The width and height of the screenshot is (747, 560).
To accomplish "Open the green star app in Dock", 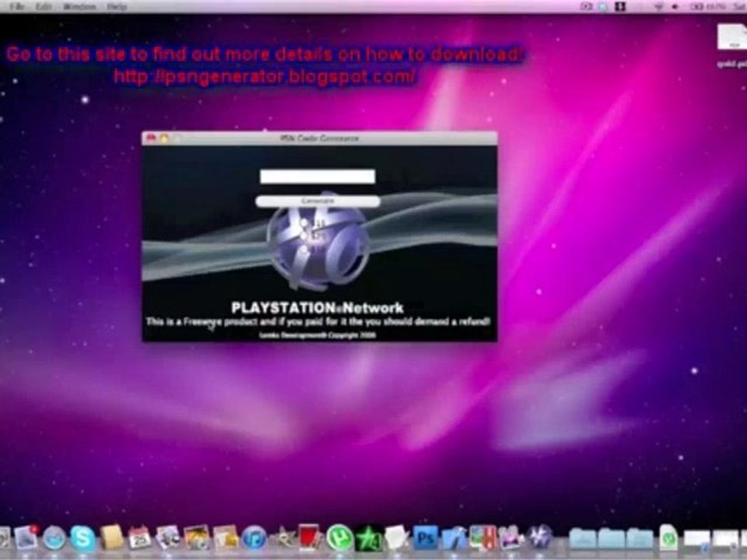I will (368, 538).
